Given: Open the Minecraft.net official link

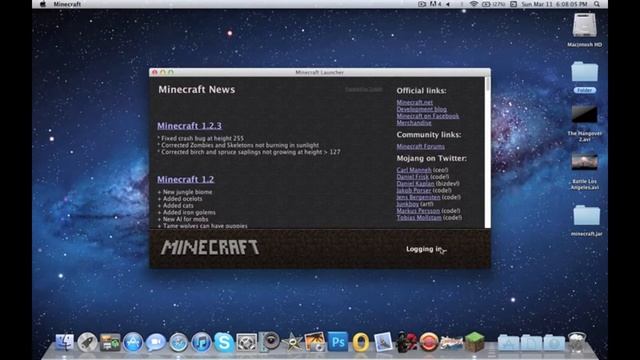Looking at the screenshot, I should [415, 102].
